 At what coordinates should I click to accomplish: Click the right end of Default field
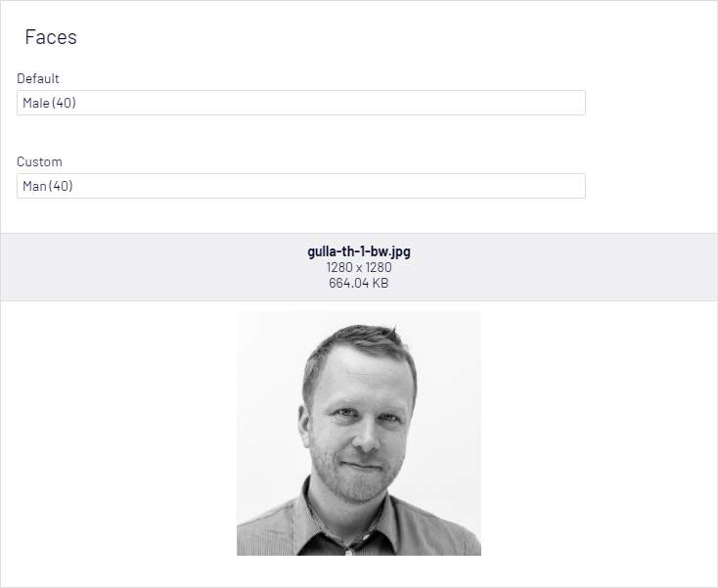(x=572, y=103)
